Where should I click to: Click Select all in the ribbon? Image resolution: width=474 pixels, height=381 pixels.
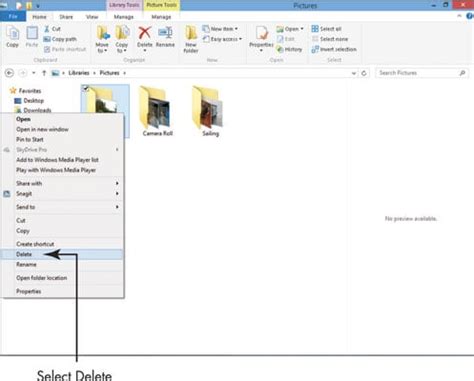point(326,29)
